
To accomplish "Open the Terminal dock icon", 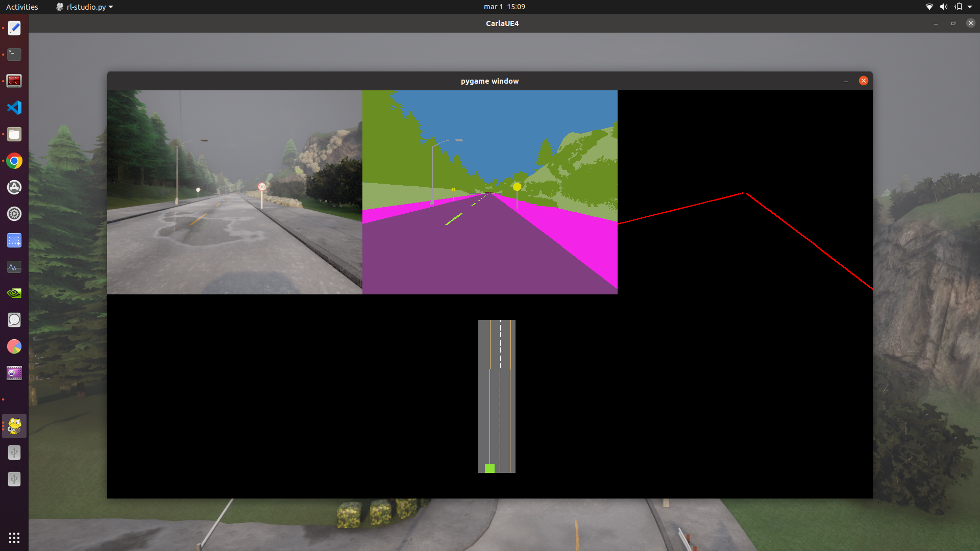I will (14, 54).
